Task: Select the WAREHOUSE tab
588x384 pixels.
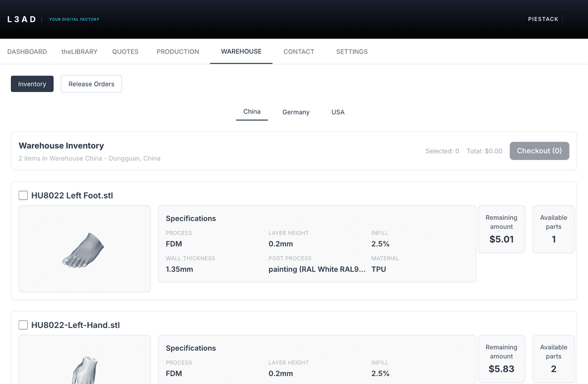Action: (x=241, y=52)
